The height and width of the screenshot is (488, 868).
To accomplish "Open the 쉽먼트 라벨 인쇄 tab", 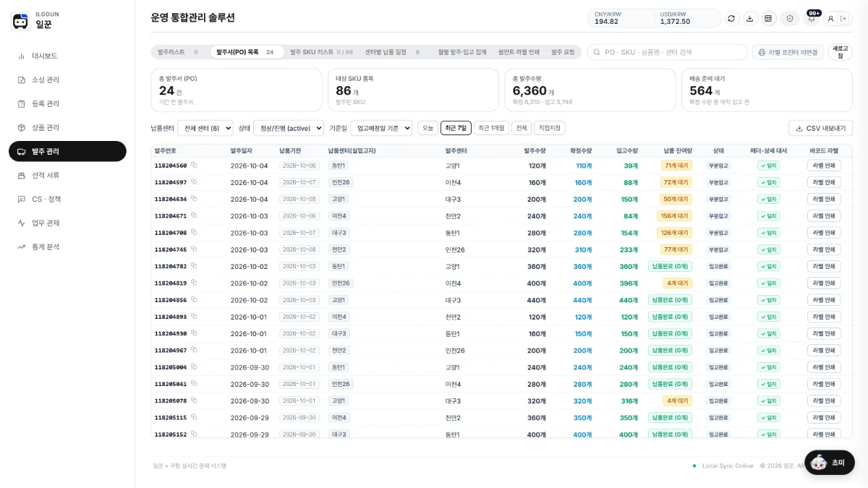I will [519, 52].
